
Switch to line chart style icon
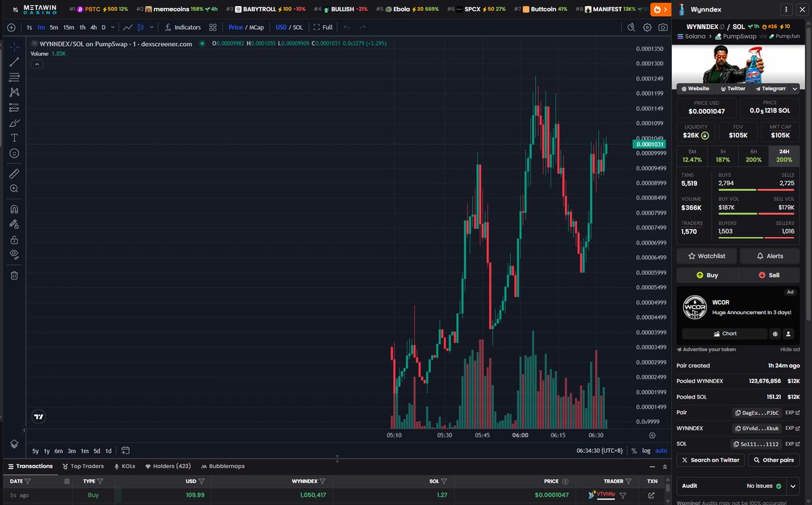pyautogui.click(x=127, y=27)
